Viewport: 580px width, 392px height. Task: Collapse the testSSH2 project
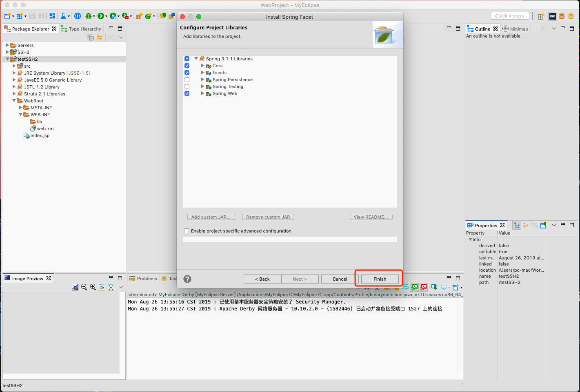coord(7,59)
